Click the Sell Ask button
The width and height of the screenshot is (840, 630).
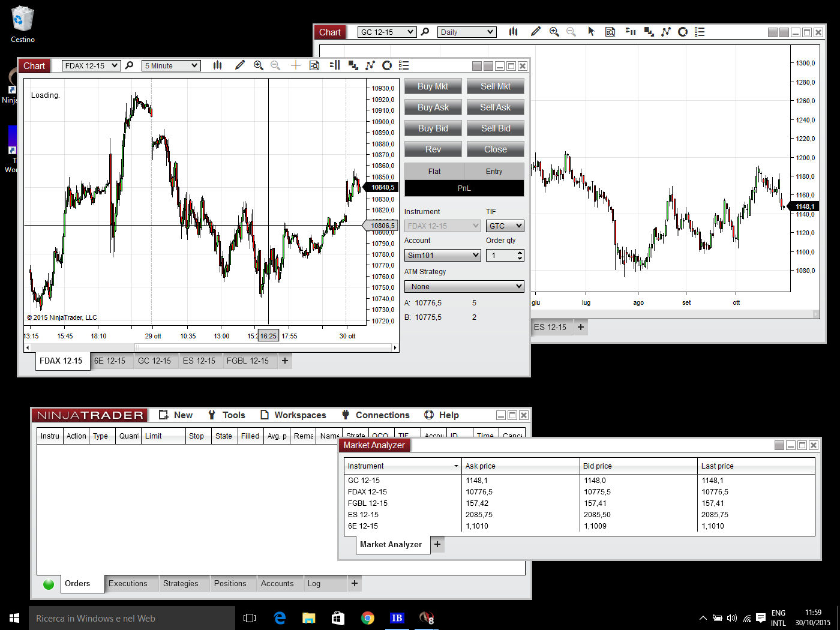point(496,107)
